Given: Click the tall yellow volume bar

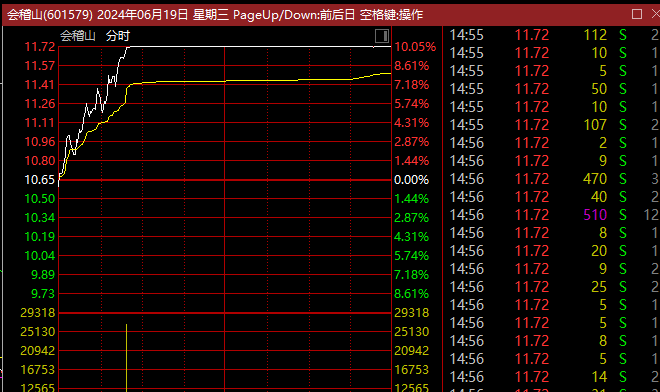Looking at the screenshot, I should 126,358.
